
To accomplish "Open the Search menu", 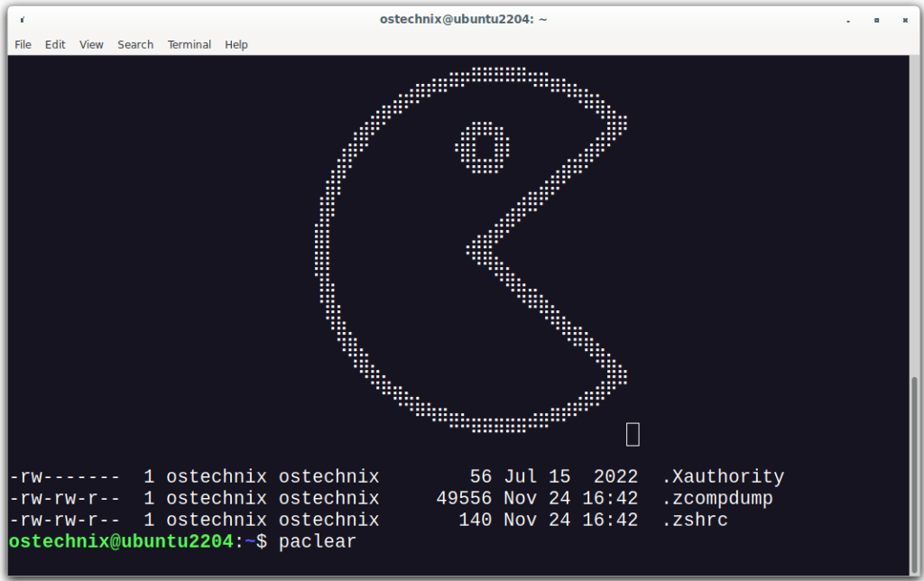I will point(135,44).
